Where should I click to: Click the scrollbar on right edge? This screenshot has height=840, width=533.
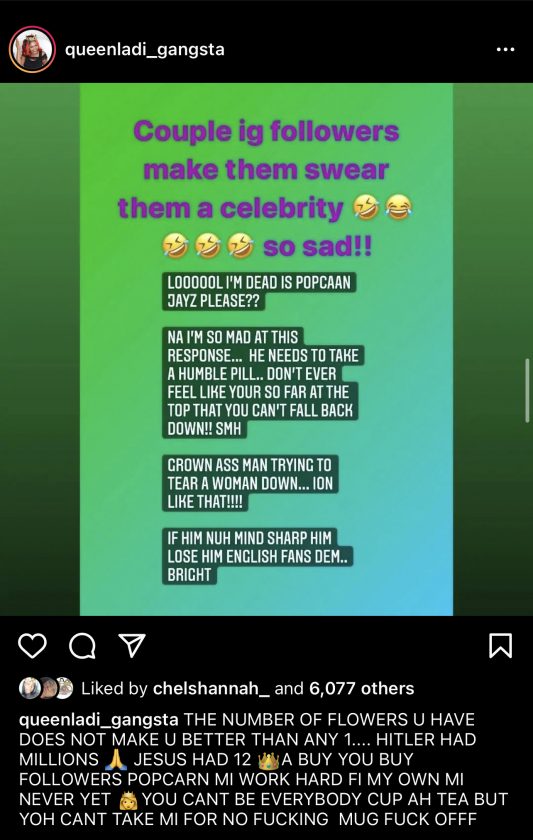[527, 390]
